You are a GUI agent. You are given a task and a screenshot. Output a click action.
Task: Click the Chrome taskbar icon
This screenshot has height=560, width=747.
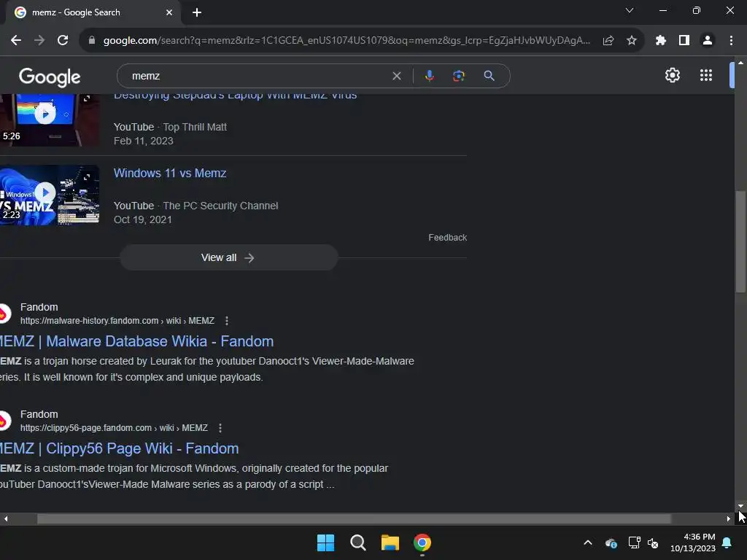422,542
